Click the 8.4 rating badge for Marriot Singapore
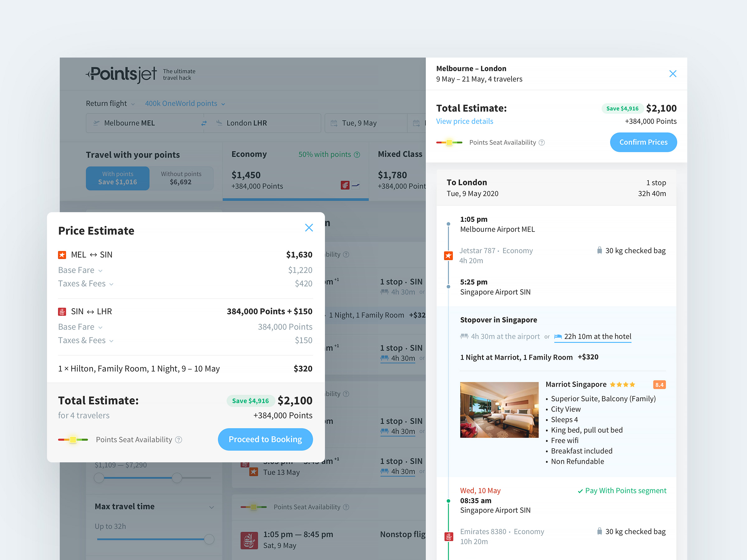 click(659, 385)
